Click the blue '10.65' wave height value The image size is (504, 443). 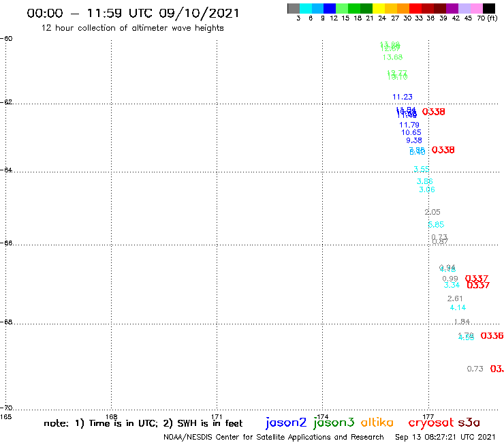[x=411, y=132]
